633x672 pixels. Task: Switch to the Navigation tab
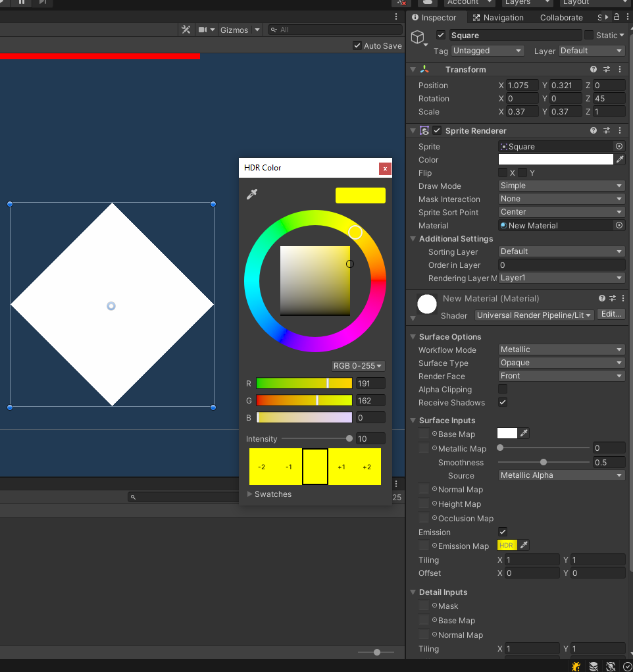tap(498, 18)
